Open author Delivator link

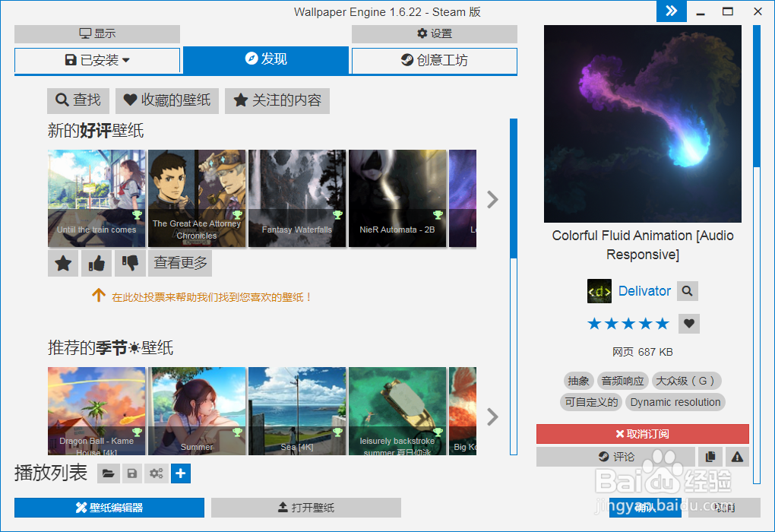click(x=644, y=291)
